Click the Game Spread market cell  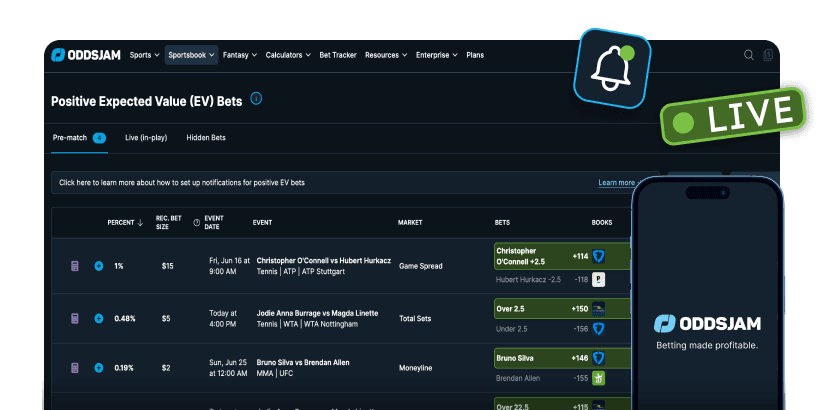point(420,266)
